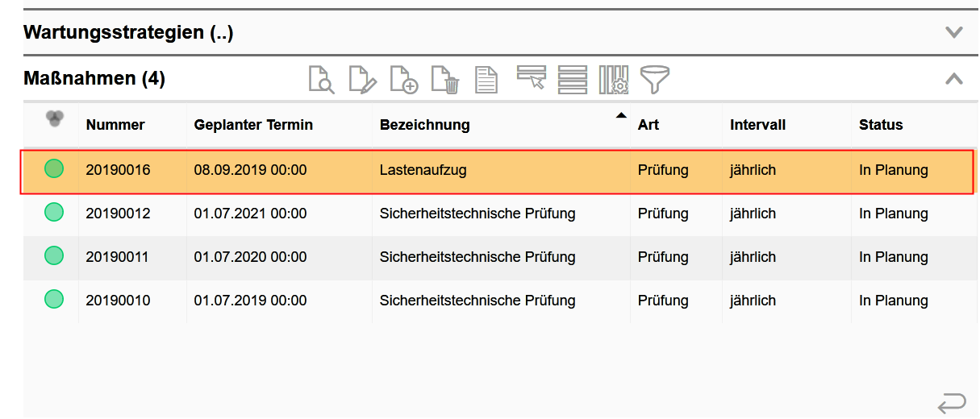The width and height of the screenshot is (980, 419).
Task: Click the delete document trash icon
Action: click(445, 79)
